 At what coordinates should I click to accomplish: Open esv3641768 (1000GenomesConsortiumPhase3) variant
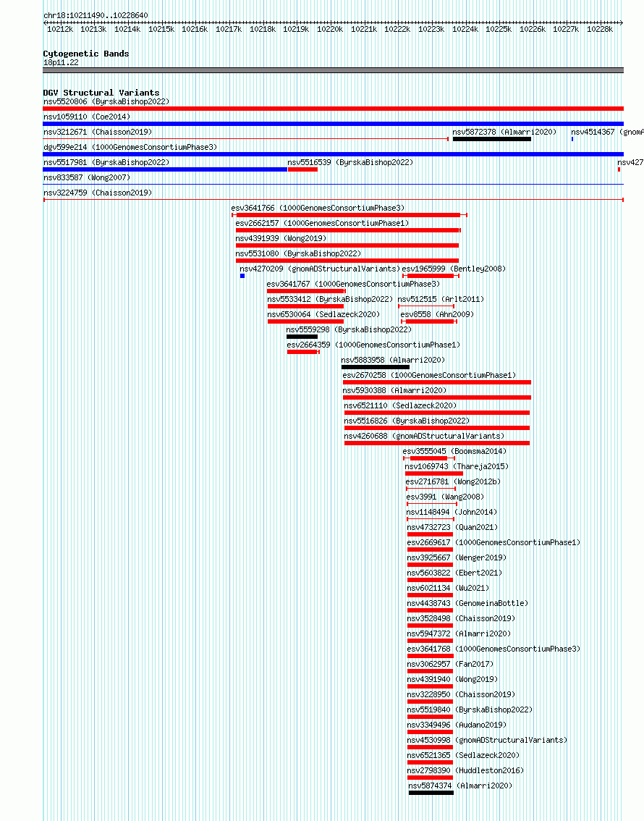pyautogui.click(x=494, y=648)
